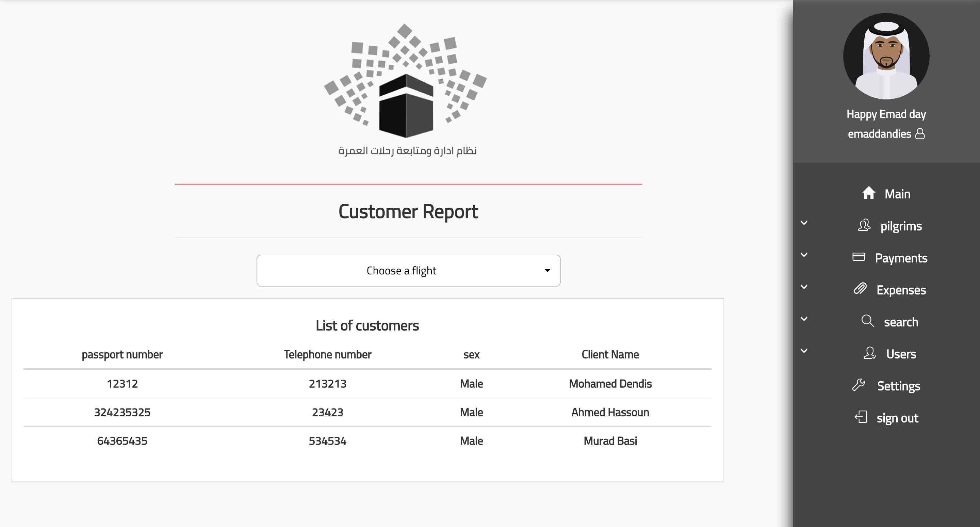Click the profile avatar picture
The height and width of the screenshot is (527, 980).
(x=886, y=56)
